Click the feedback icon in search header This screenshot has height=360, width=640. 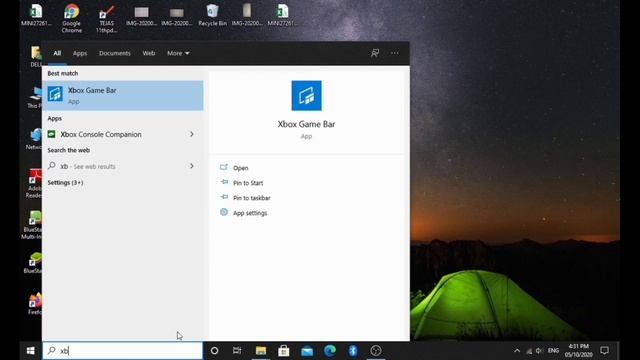coord(375,53)
